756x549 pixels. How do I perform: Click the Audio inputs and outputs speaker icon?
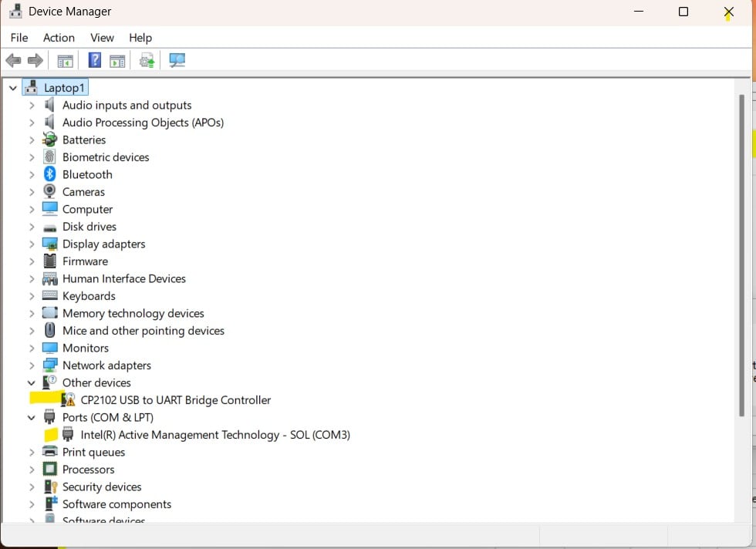coord(49,105)
